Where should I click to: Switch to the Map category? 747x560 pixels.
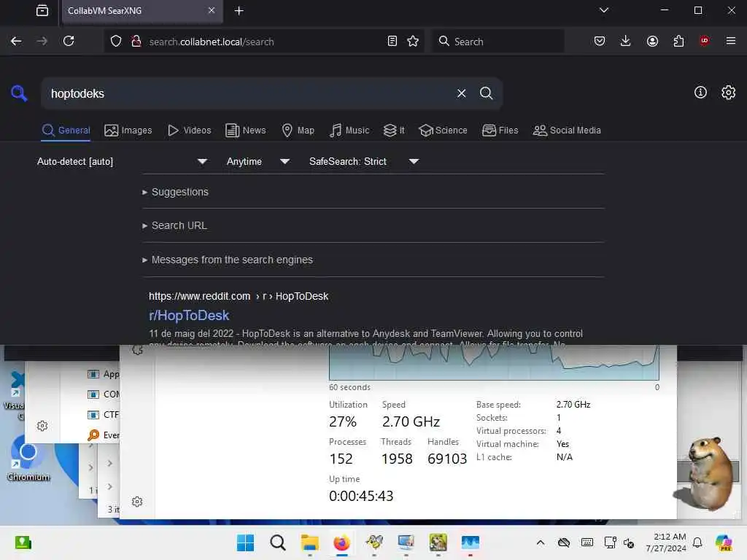[x=298, y=131]
